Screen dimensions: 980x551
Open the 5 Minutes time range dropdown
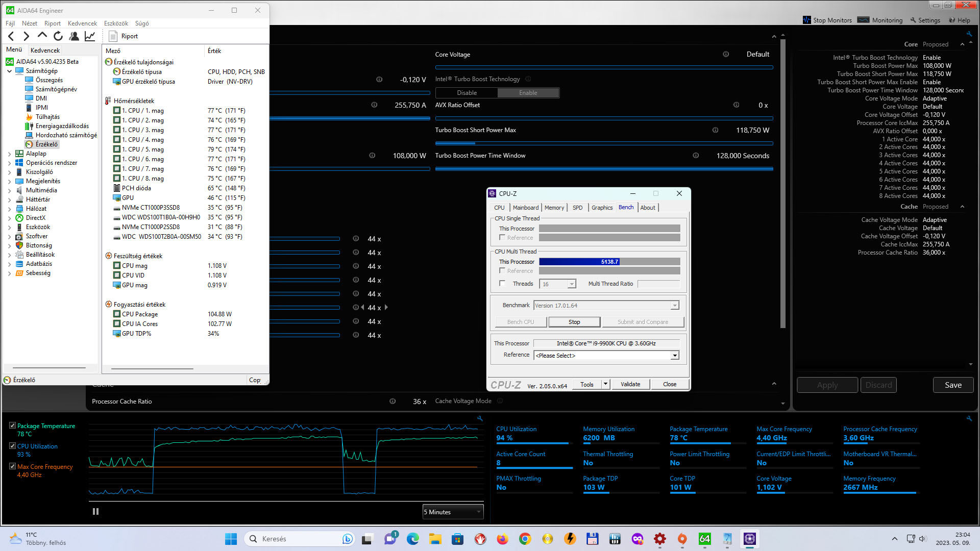[x=453, y=512]
